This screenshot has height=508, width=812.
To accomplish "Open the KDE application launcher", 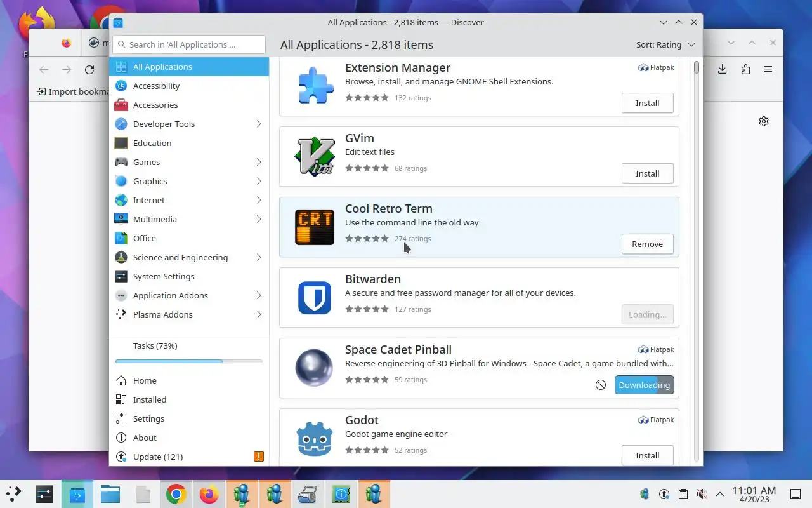I will click(14, 494).
